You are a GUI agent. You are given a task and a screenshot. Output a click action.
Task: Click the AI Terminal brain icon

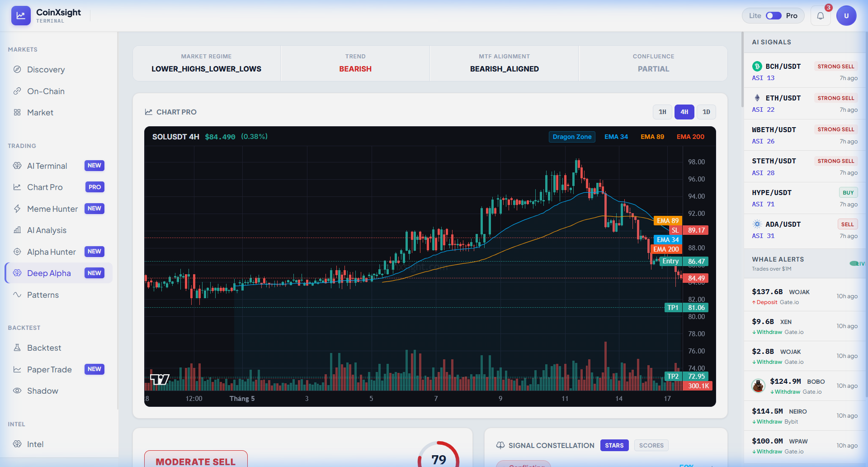coord(17,166)
